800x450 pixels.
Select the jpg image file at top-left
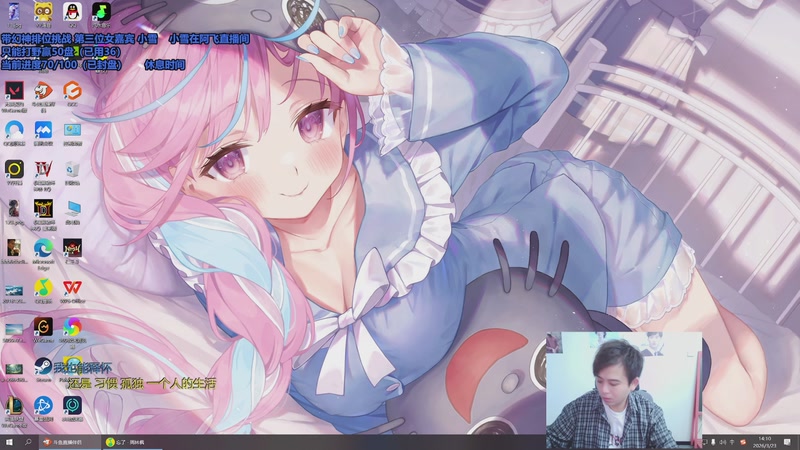14,12
